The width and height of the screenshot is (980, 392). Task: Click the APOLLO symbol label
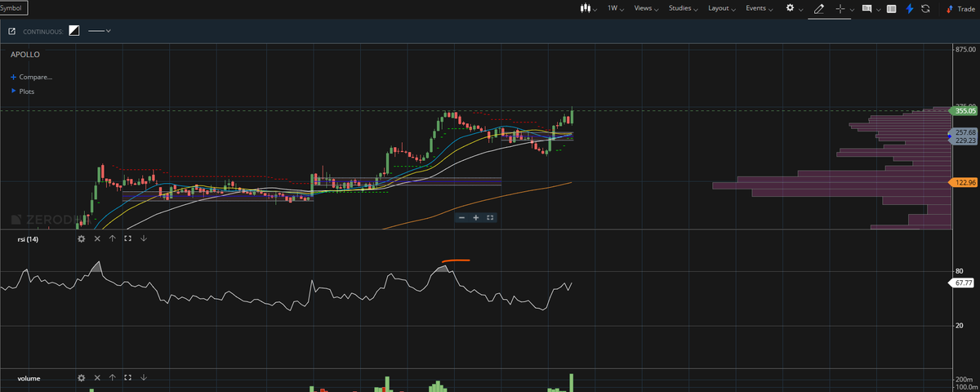pyautogui.click(x=25, y=54)
